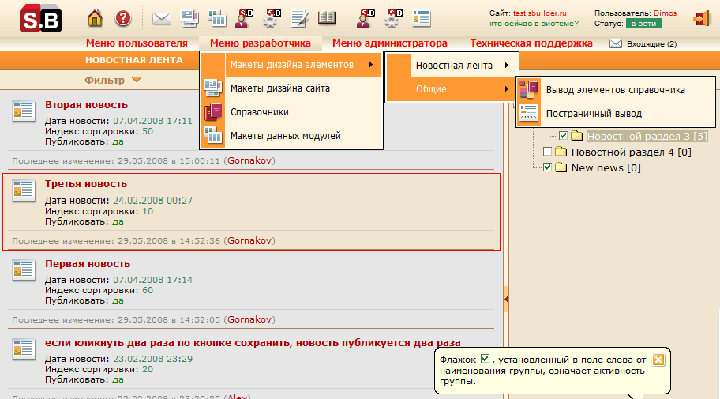Screen dimensions: 720x399
Task: Open the first S.D user icon
Action: 244,18
